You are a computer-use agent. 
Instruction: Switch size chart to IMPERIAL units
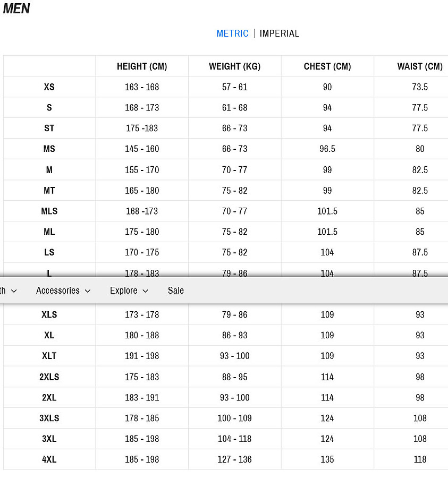279,33
